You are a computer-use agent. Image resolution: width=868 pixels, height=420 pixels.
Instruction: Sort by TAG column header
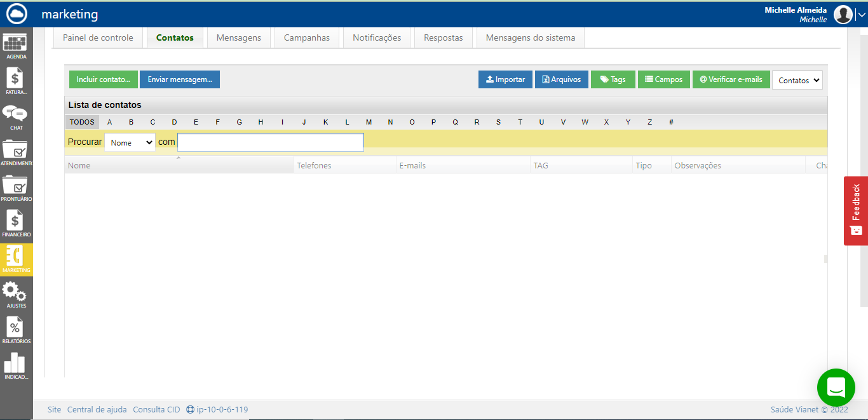coord(581,165)
